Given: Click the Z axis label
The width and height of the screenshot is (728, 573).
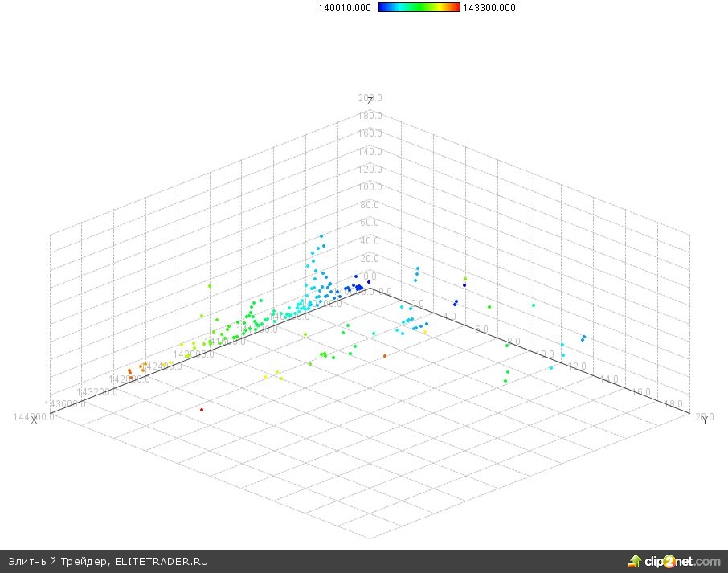Looking at the screenshot, I should 370,102.
